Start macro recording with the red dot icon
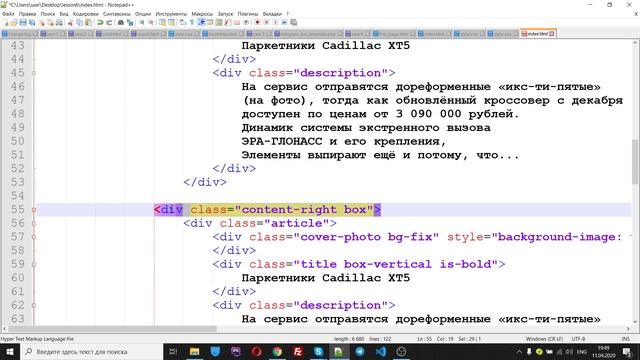The width and height of the screenshot is (640, 360). tap(257, 22)
